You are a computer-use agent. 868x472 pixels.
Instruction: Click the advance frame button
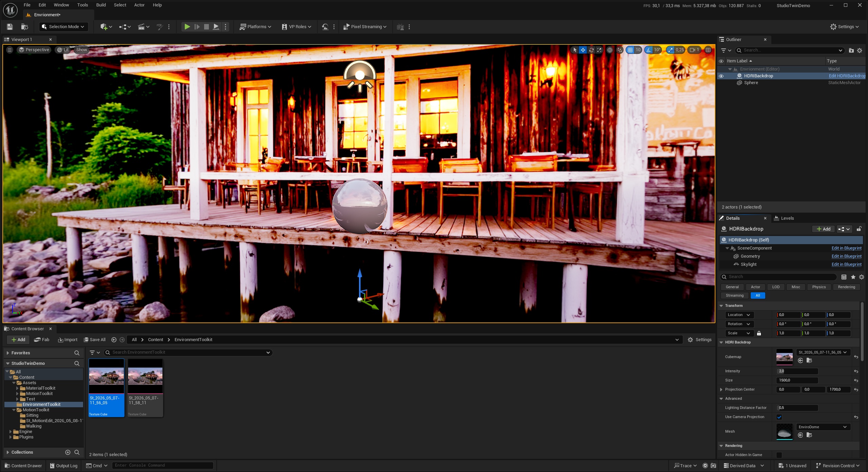pos(197,27)
